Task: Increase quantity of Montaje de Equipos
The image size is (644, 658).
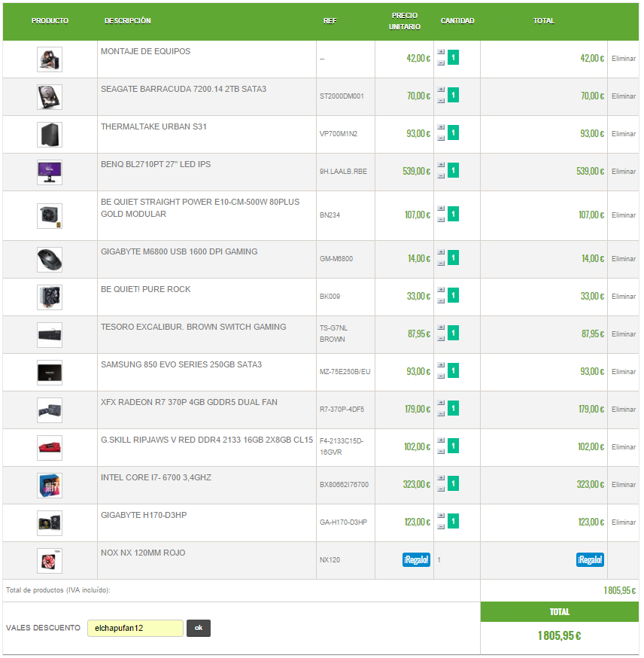Action: [x=441, y=52]
